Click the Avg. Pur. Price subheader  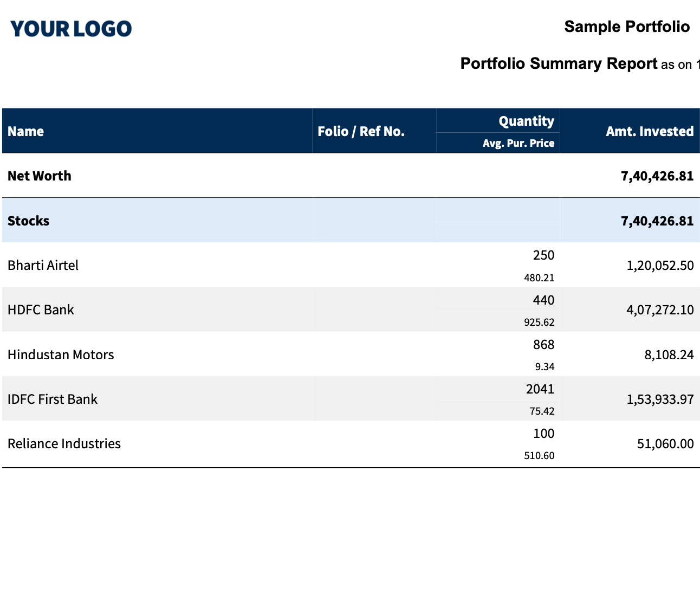pos(518,143)
